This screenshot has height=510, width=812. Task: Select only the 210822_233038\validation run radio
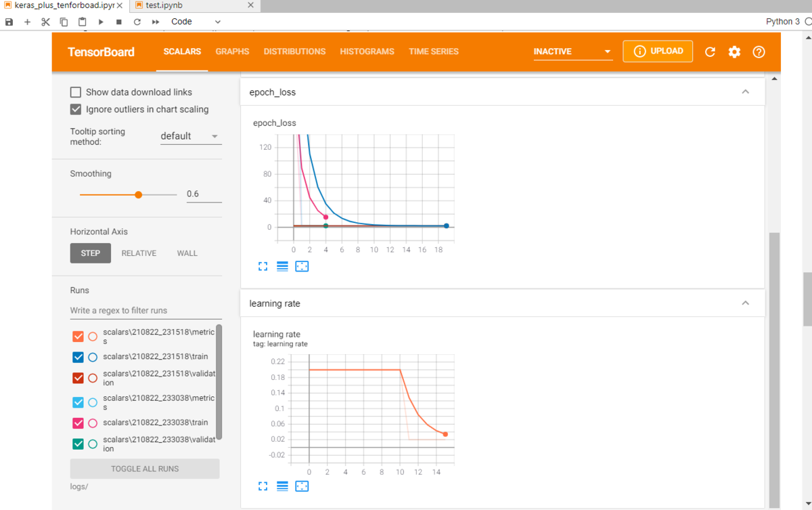coord(93,444)
